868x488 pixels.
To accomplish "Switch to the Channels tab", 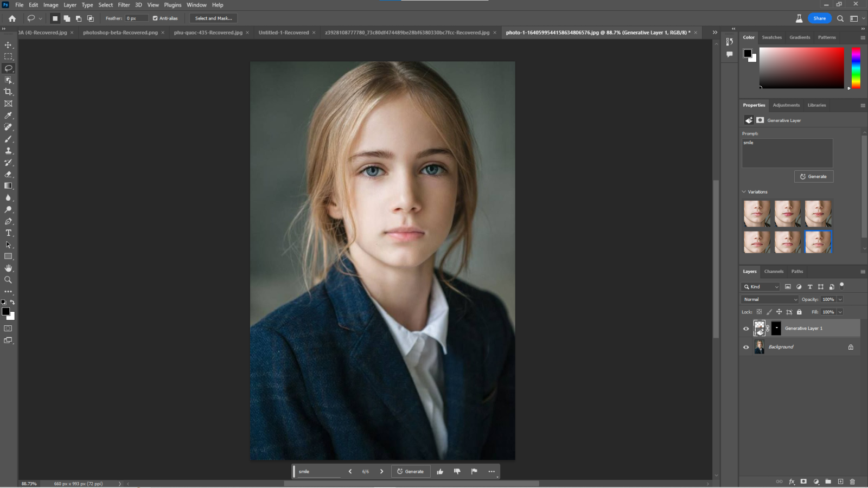I will click(774, 272).
